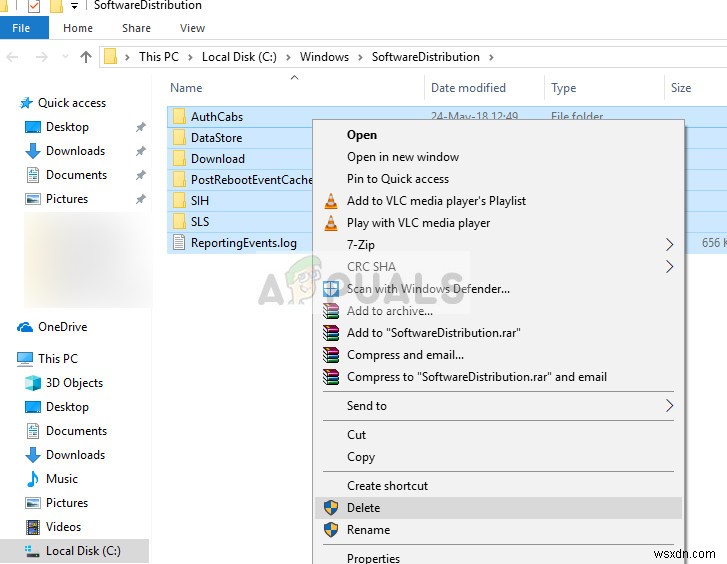The image size is (727, 564).
Task: Click the Videos filmstrip icon
Action: [32, 527]
